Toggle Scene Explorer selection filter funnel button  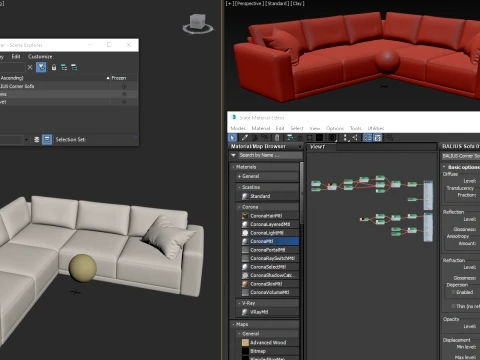click(x=41, y=67)
